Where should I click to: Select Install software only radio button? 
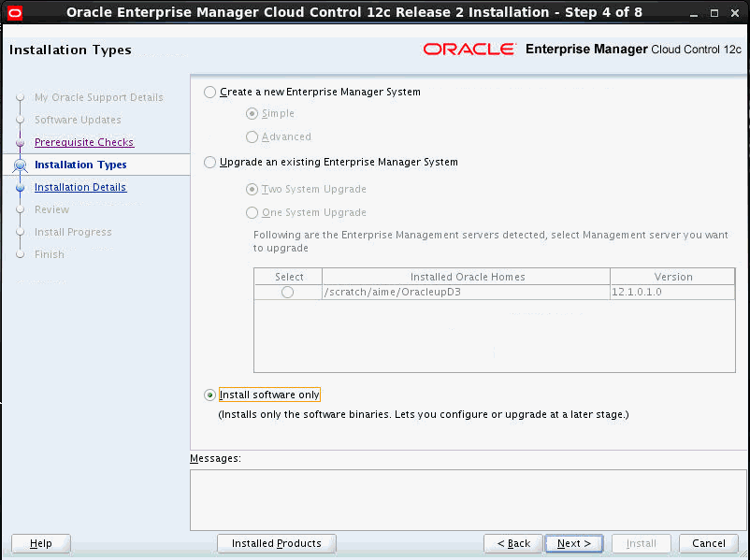(209, 395)
